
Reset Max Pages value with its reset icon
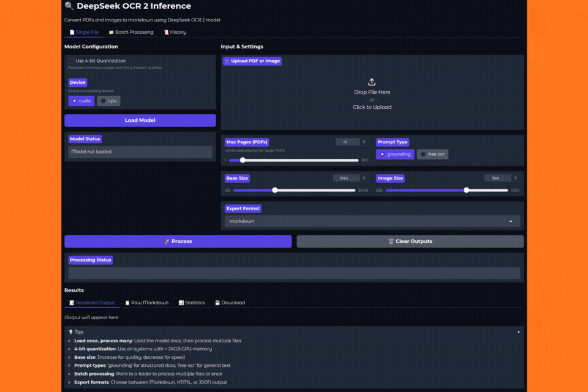click(364, 142)
